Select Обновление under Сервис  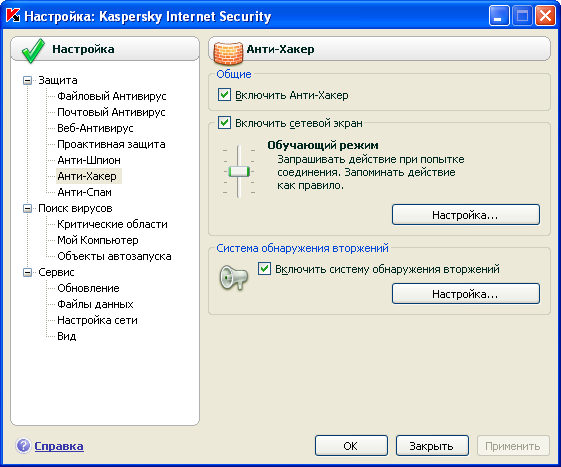[88, 288]
